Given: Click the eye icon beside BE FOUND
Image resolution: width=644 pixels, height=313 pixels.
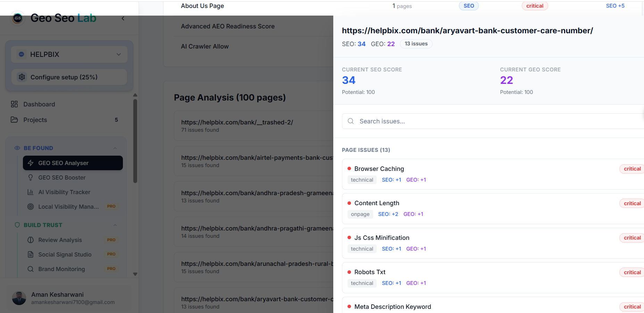Looking at the screenshot, I should (x=17, y=148).
